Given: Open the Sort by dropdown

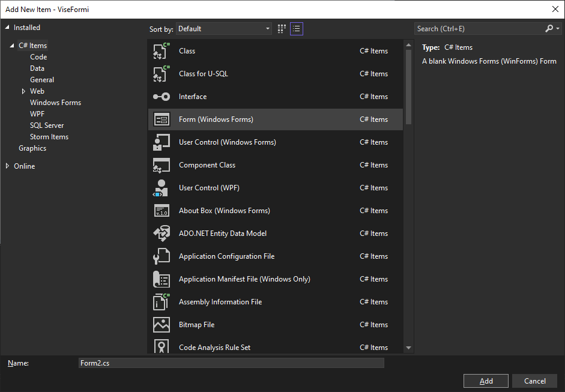Looking at the screenshot, I should (x=224, y=29).
